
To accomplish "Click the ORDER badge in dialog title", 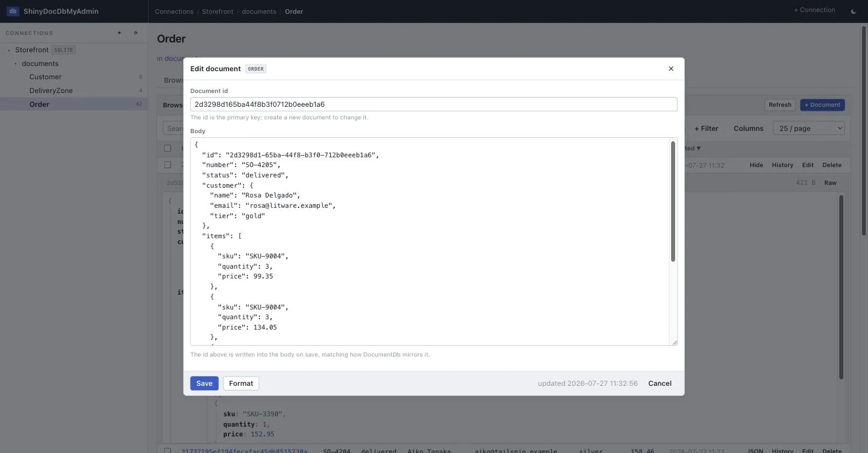I will [x=255, y=69].
